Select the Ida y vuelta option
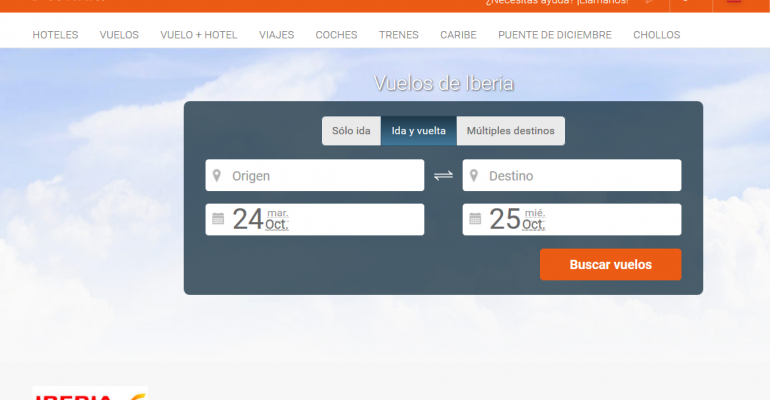This screenshot has width=770, height=400. 418,131
